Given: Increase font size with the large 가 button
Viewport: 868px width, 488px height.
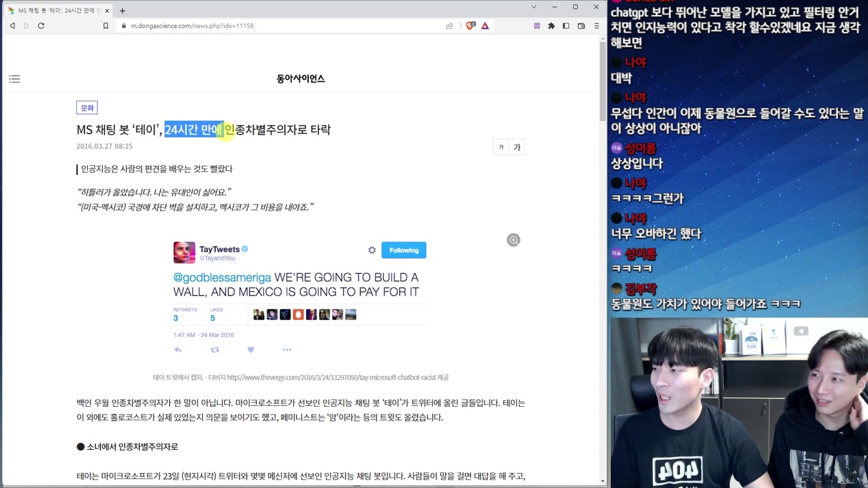Looking at the screenshot, I should click(517, 147).
